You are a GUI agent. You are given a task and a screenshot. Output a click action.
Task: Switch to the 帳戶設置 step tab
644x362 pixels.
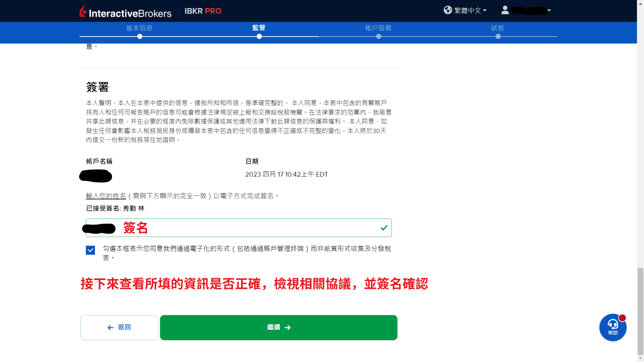378,28
